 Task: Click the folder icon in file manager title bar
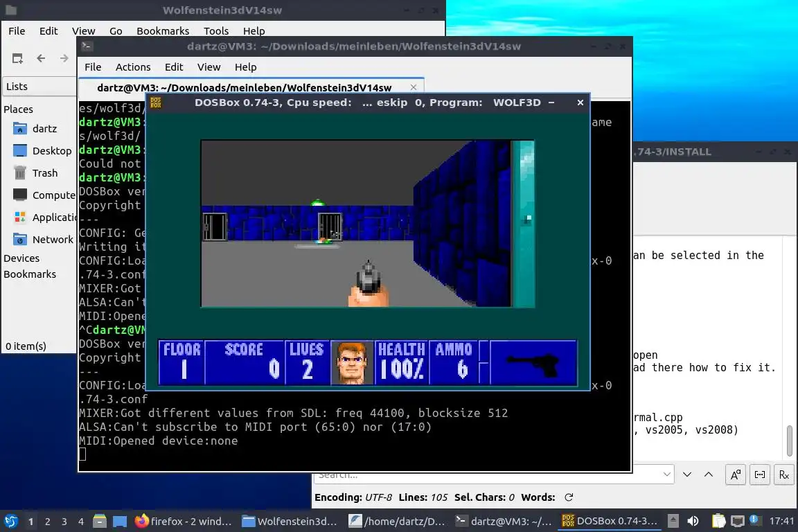tap(10, 10)
